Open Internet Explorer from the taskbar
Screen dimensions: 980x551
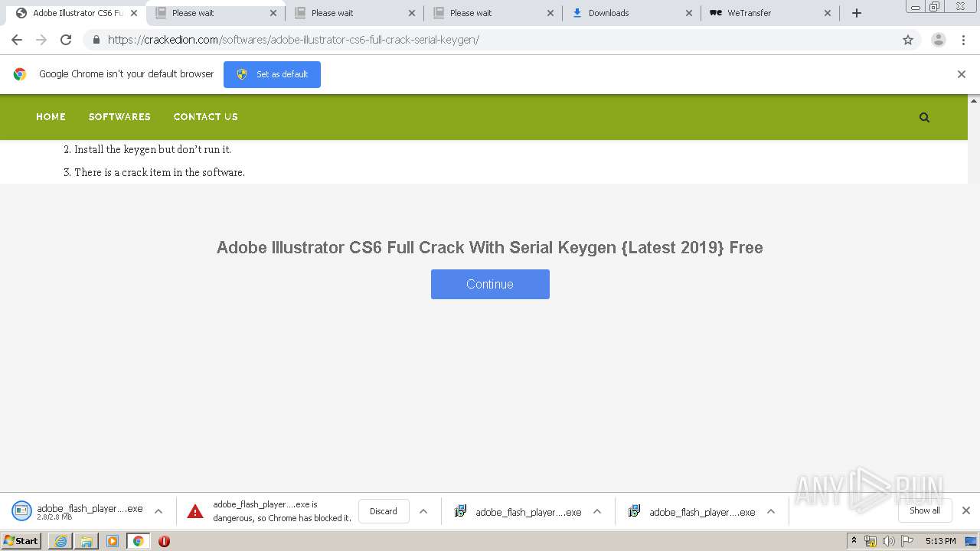61,541
